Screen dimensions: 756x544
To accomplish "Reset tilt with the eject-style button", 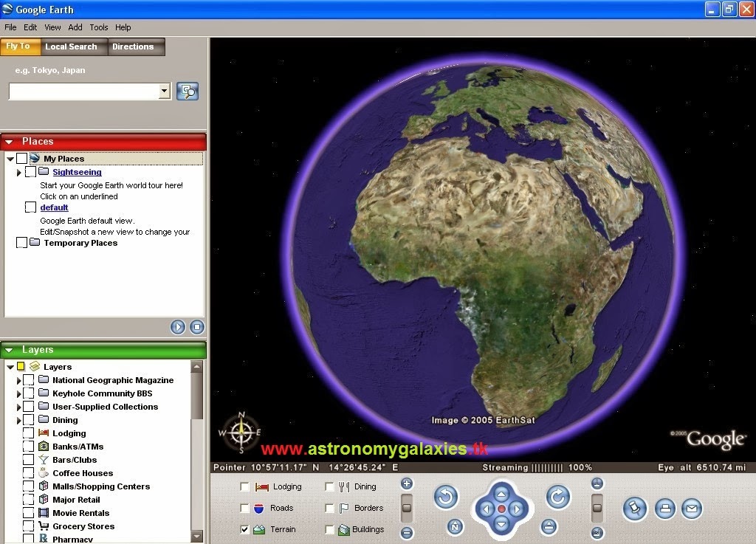I will tap(549, 526).
